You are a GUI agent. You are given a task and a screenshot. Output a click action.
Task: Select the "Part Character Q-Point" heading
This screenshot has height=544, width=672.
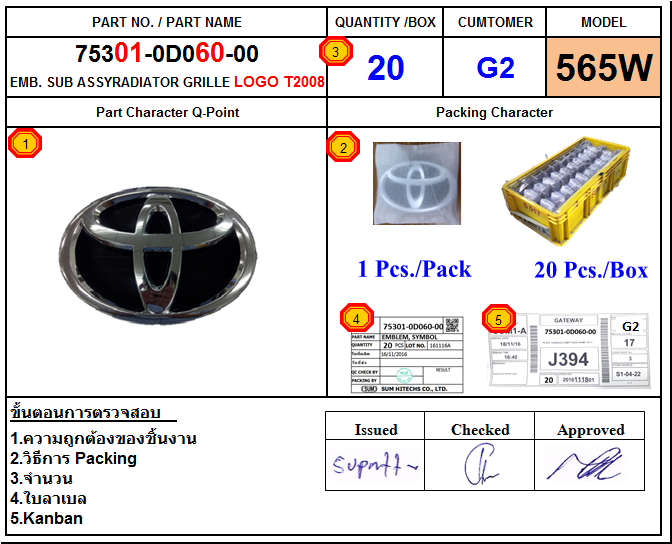[x=168, y=112]
